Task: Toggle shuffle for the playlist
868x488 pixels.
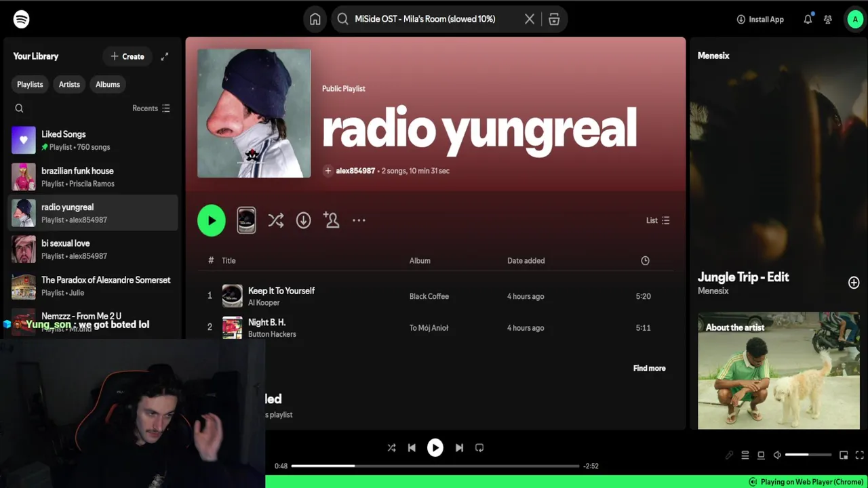Action: 276,220
